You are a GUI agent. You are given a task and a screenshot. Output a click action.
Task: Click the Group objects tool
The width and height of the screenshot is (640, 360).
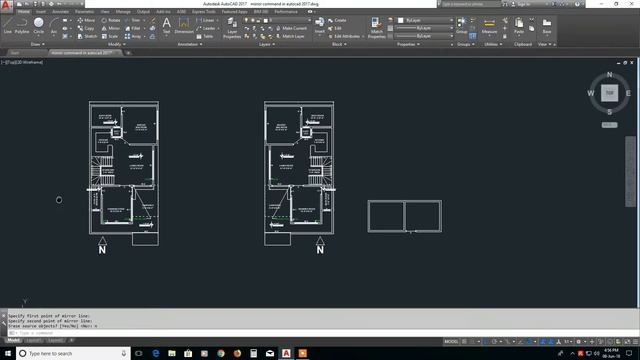462,26
